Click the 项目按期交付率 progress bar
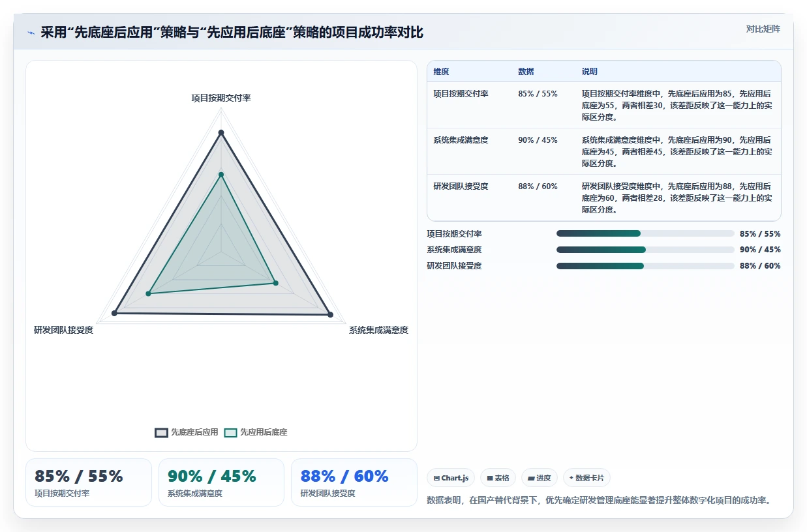 (x=645, y=233)
